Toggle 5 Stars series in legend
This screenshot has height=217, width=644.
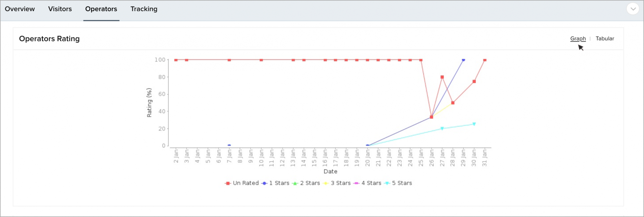point(398,183)
